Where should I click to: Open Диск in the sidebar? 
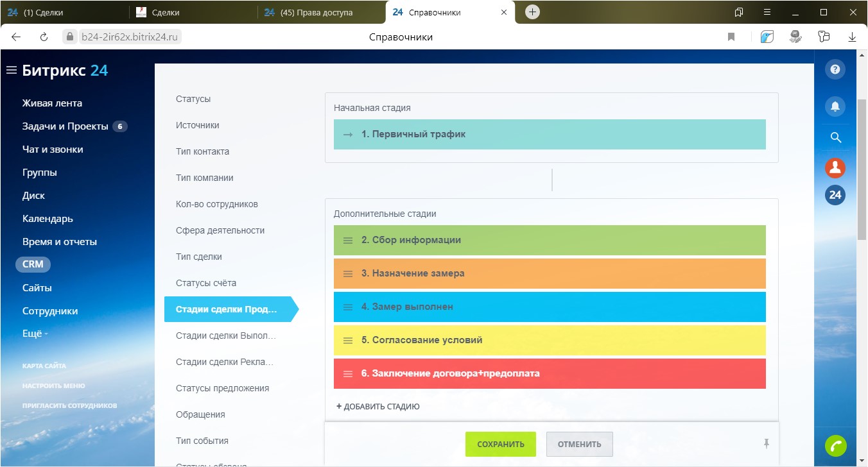tap(33, 196)
